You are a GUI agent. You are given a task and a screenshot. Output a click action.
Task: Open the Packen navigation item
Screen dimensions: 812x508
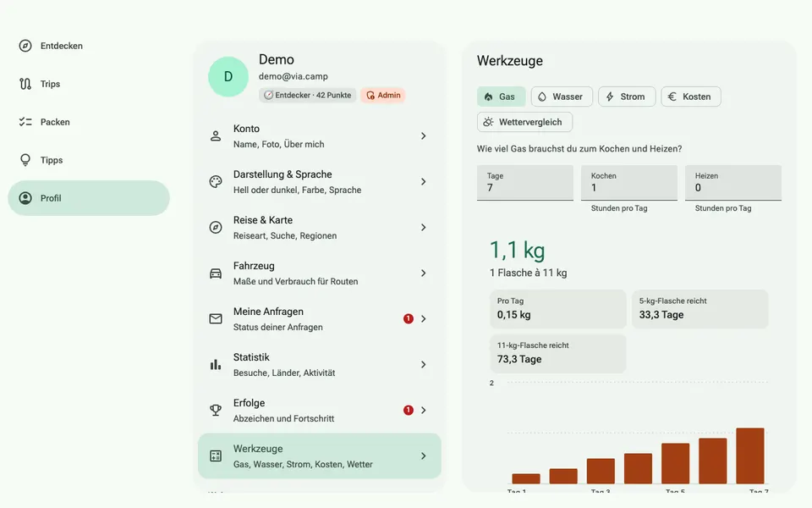[89, 122]
